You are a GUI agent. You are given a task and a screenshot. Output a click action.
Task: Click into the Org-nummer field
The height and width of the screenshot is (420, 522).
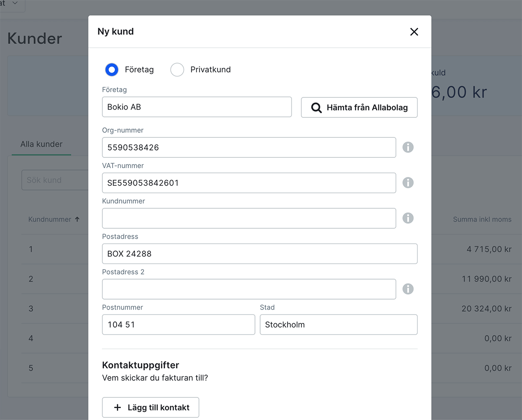tap(249, 147)
